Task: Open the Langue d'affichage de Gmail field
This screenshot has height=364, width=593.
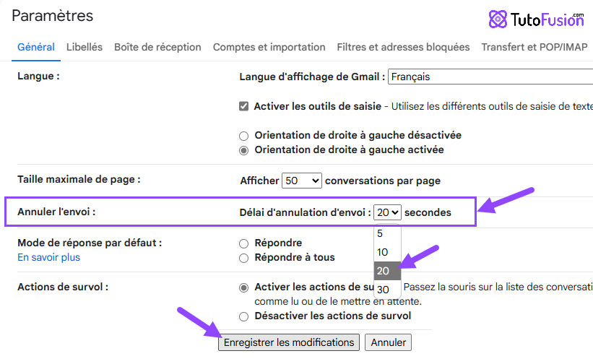Action: (x=490, y=77)
